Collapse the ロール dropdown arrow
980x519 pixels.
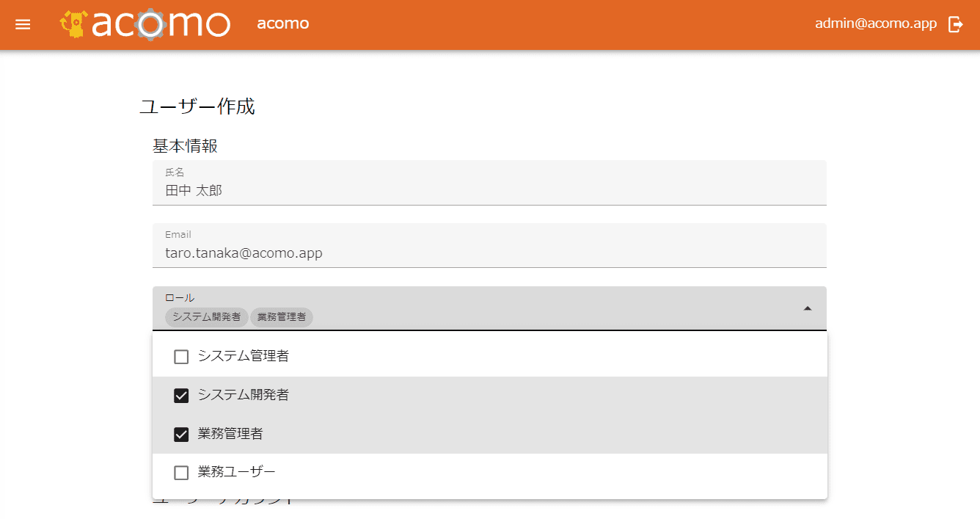[x=808, y=309]
